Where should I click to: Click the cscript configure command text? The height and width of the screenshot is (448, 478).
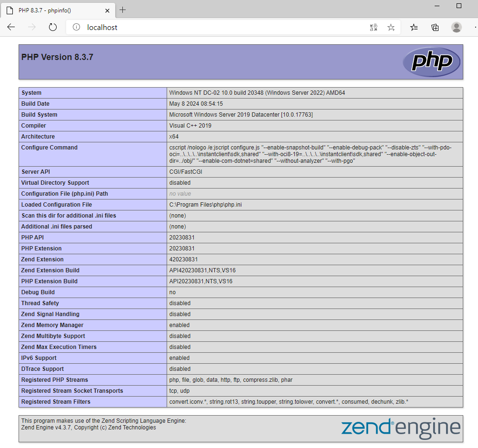310,154
